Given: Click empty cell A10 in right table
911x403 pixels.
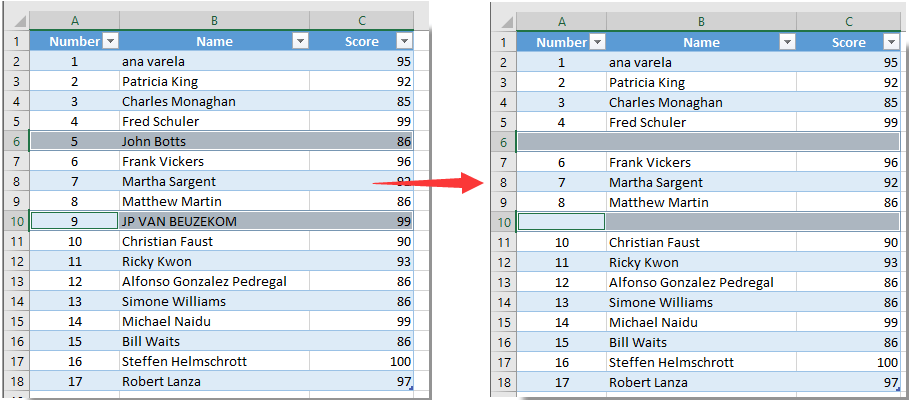Looking at the screenshot, I should click(561, 222).
